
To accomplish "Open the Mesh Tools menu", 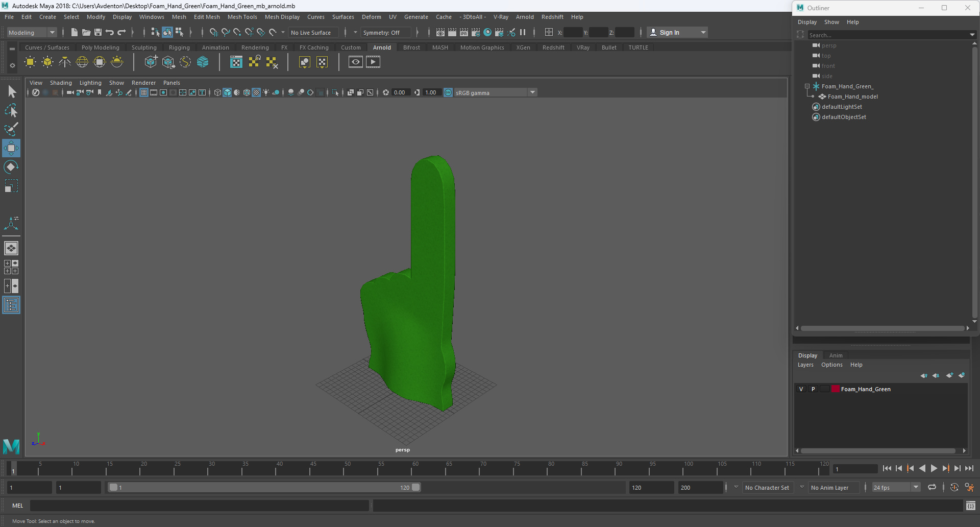I will click(x=242, y=17).
